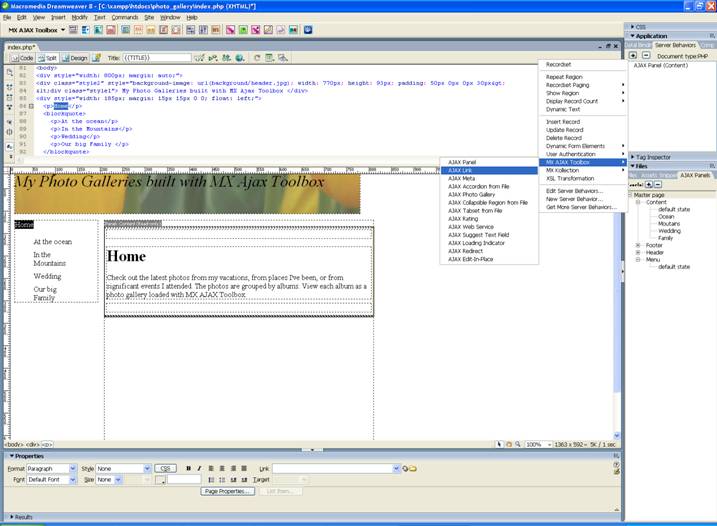Screen dimensions: 717x526
Task: Choose AJAX Link from the submenu
Action: 489,170
